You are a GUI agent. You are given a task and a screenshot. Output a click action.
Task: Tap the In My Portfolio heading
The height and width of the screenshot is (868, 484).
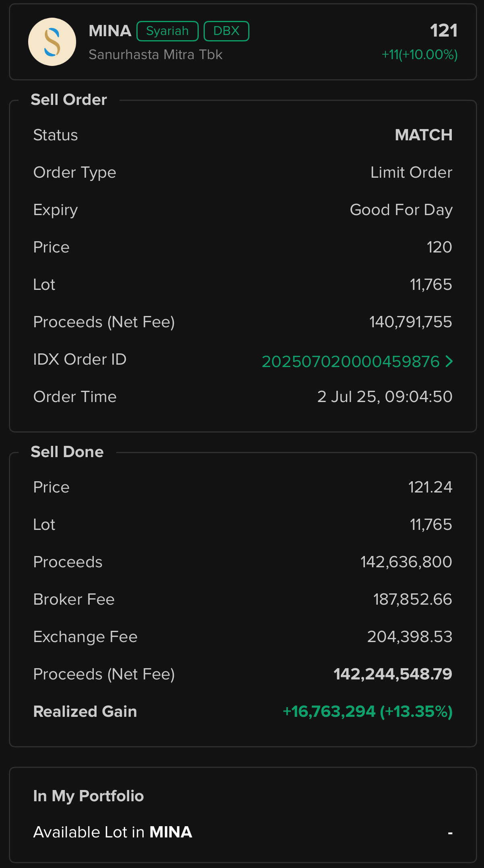[x=89, y=796]
